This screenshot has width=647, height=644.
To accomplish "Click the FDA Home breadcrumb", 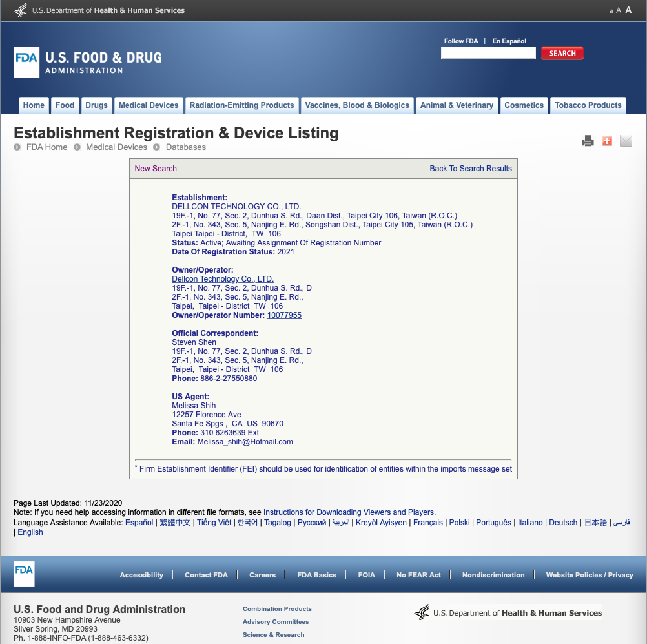I will tap(46, 147).
